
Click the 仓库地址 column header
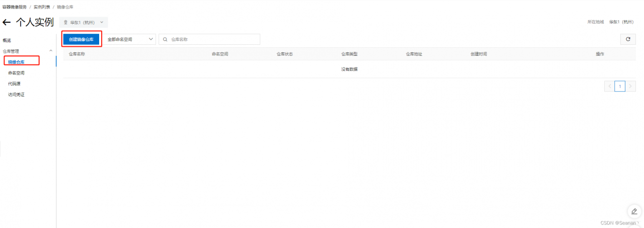point(414,54)
